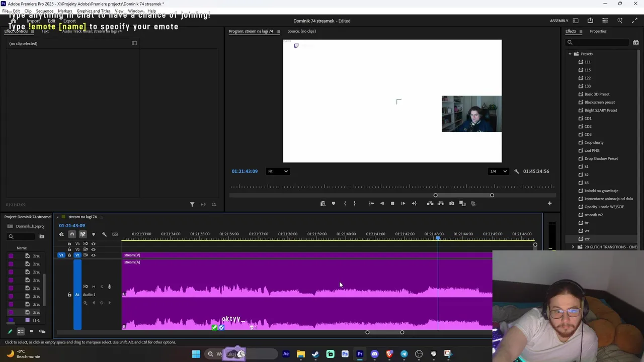The image size is (644, 362).
Task: Toggle project writable pencil icon
Action: click(10, 332)
